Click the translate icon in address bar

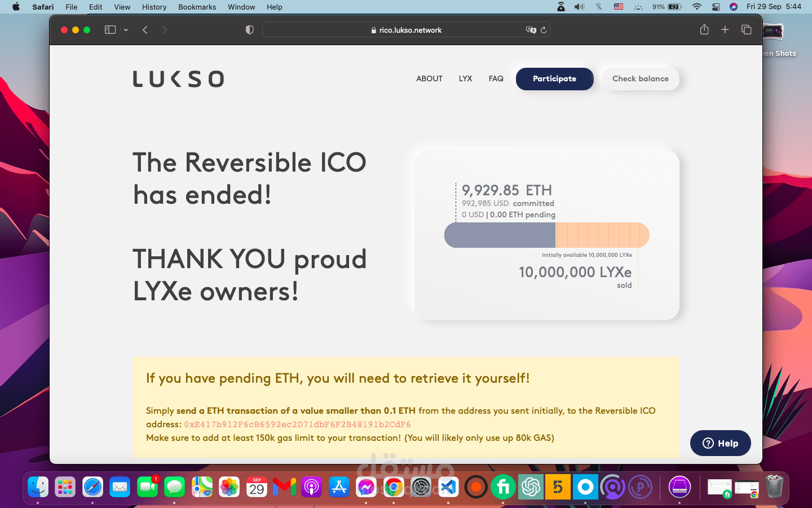pyautogui.click(x=531, y=30)
